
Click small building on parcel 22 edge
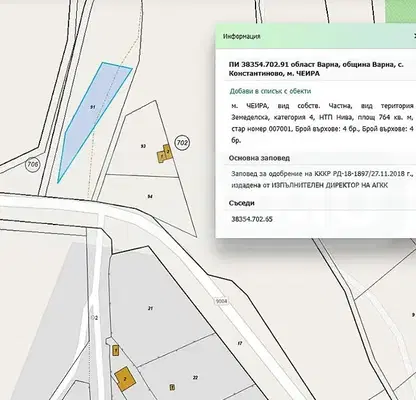coord(172,387)
